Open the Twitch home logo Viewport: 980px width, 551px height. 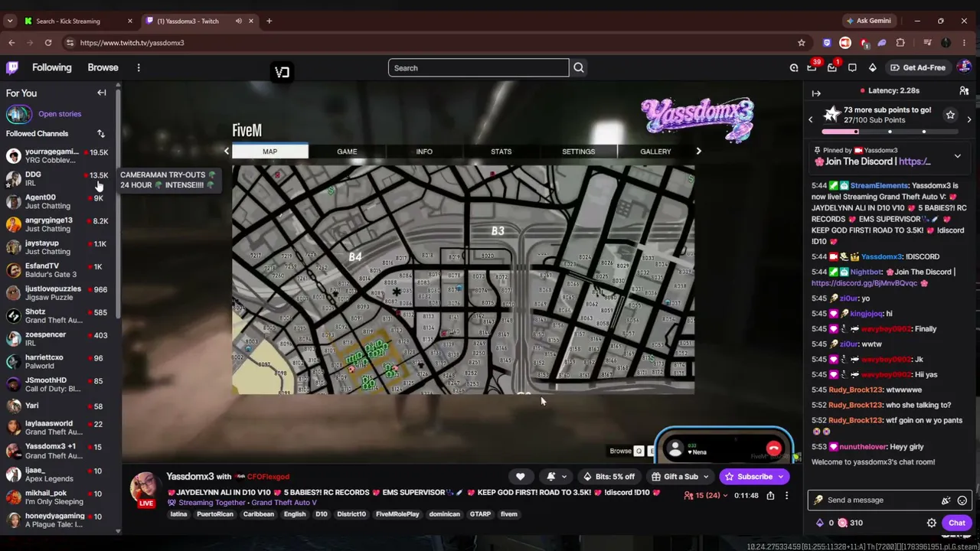point(12,67)
